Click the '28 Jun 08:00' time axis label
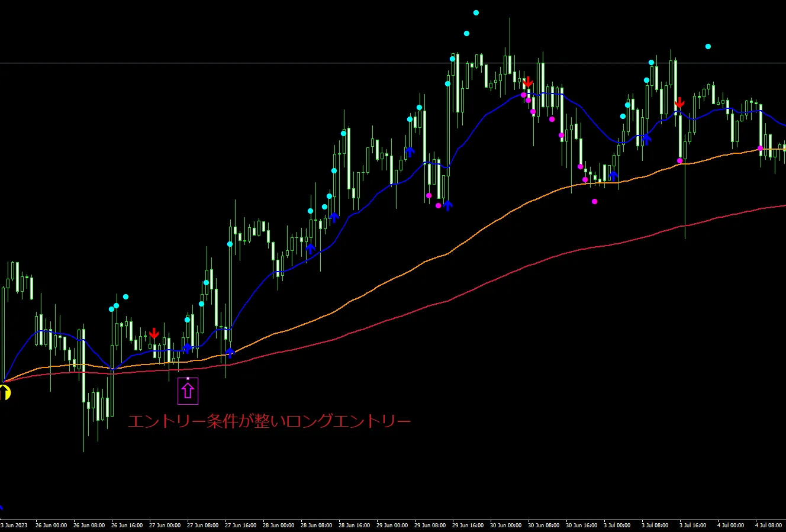 click(x=316, y=525)
